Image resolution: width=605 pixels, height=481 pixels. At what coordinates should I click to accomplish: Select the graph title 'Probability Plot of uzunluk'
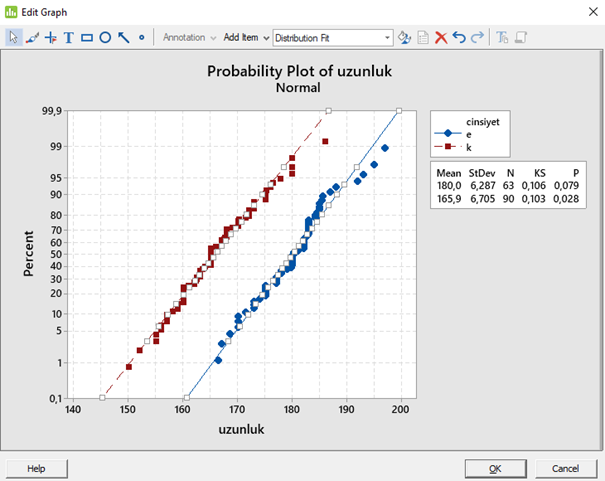pos(299,71)
